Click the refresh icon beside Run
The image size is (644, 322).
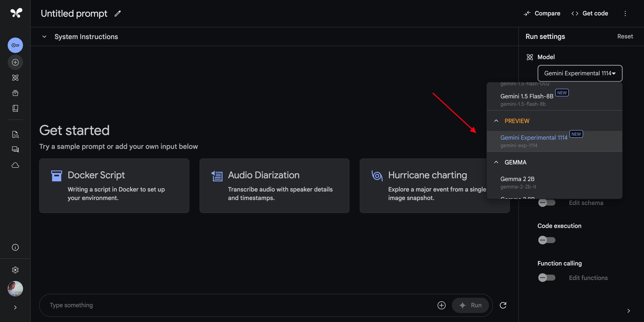tap(503, 305)
